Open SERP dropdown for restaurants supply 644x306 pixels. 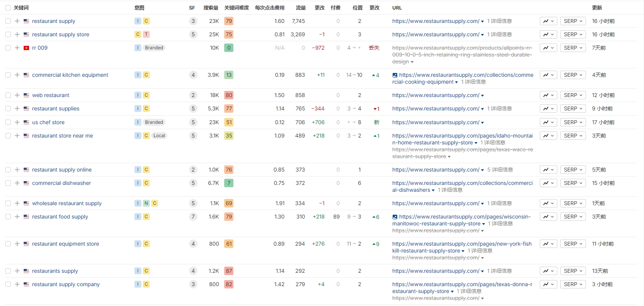tap(573, 271)
